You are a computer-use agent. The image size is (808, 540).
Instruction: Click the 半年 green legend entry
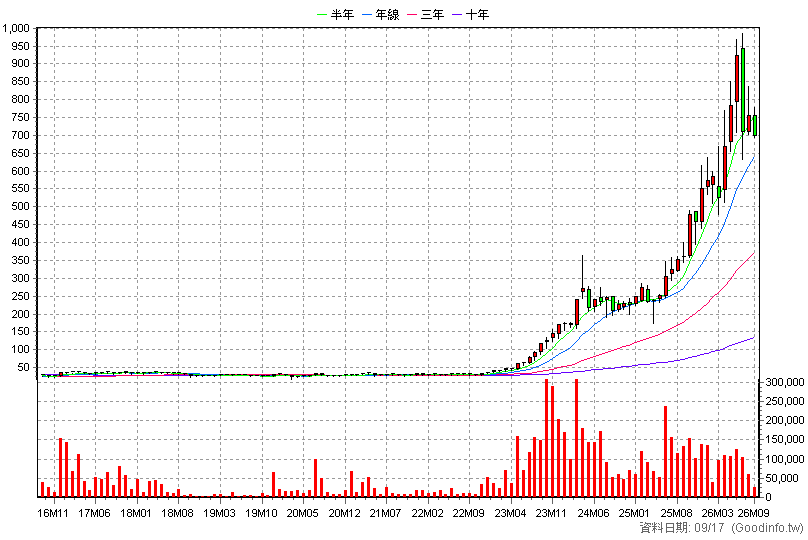335,14
